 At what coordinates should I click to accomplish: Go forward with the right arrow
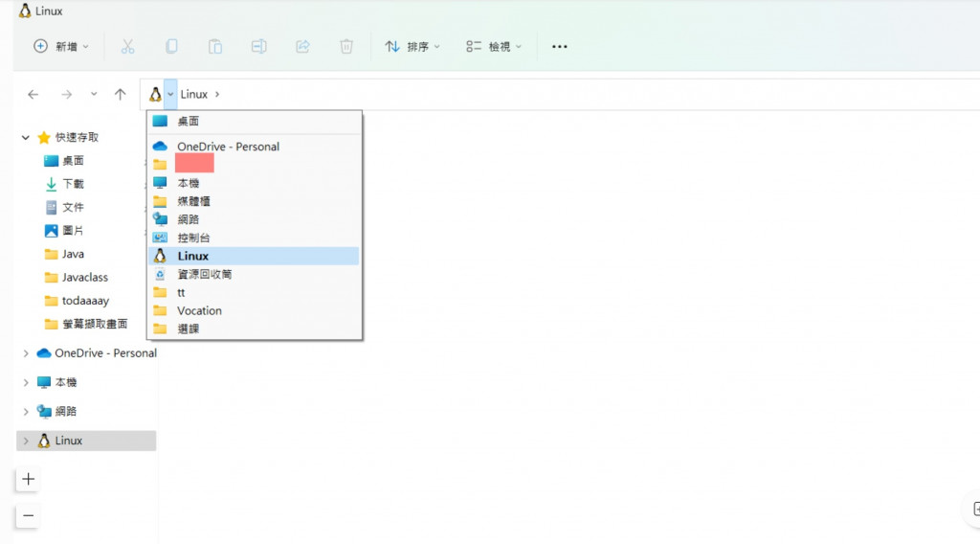(66, 95)
